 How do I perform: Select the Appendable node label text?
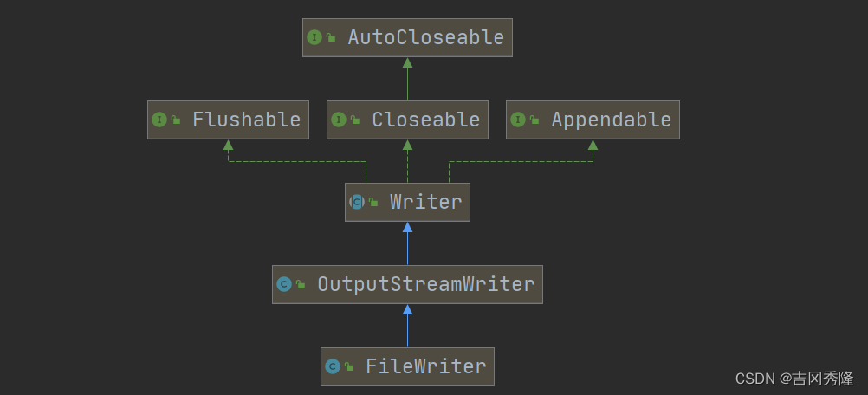pos(611,120)
